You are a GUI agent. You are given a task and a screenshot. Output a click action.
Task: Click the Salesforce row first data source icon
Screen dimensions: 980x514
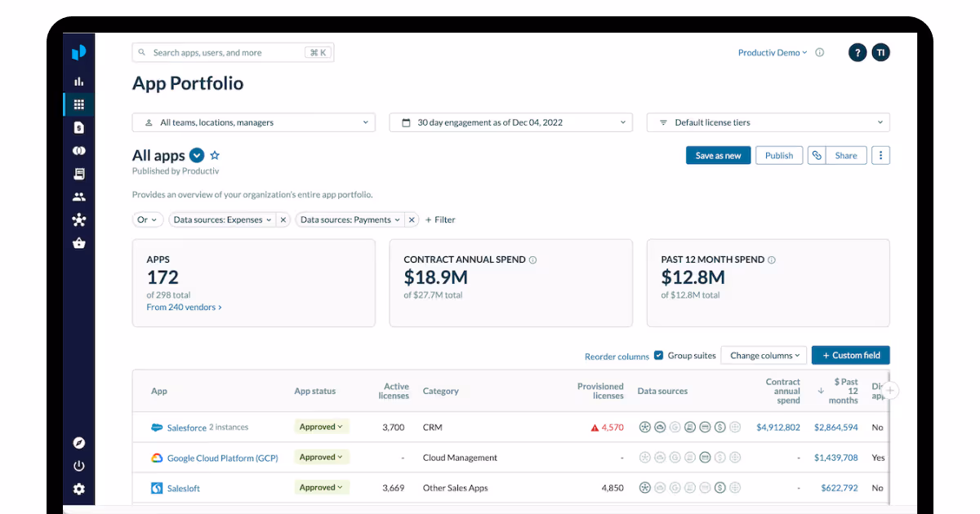(x=645, y=428)
